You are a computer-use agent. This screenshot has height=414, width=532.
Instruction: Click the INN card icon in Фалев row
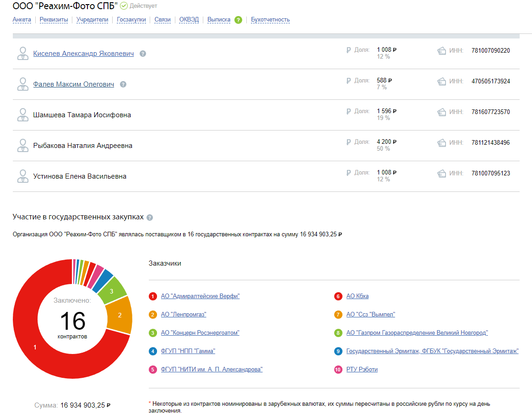441,82
